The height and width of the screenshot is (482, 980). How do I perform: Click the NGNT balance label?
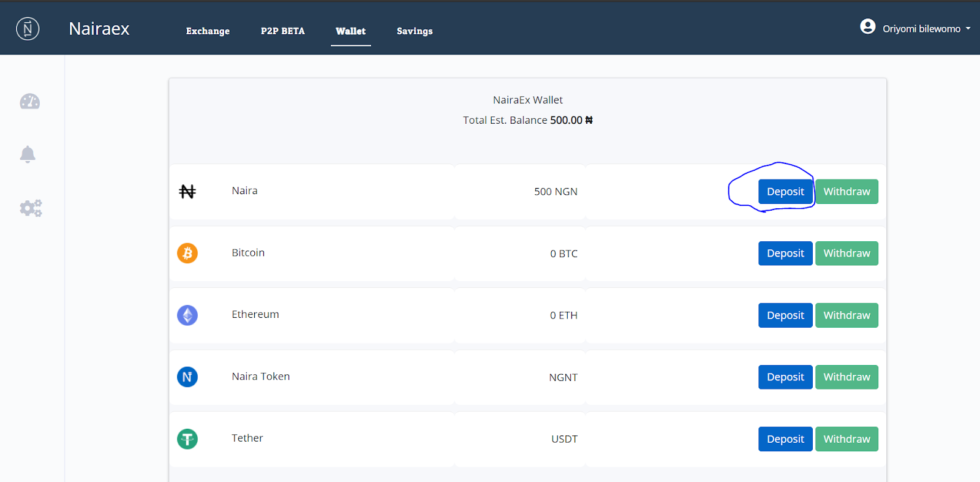tap(563, 377)
